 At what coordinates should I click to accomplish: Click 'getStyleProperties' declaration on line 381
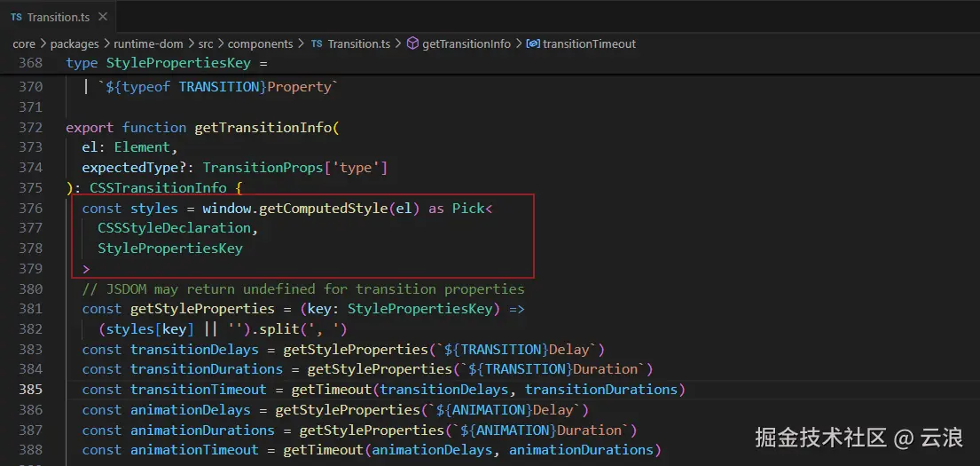coord(202,309)
